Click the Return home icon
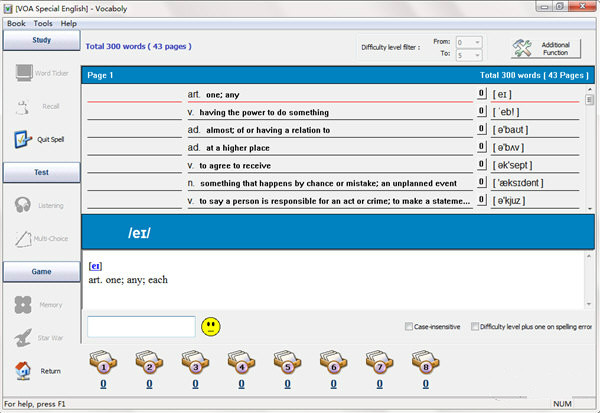 (x=23, y=371)
